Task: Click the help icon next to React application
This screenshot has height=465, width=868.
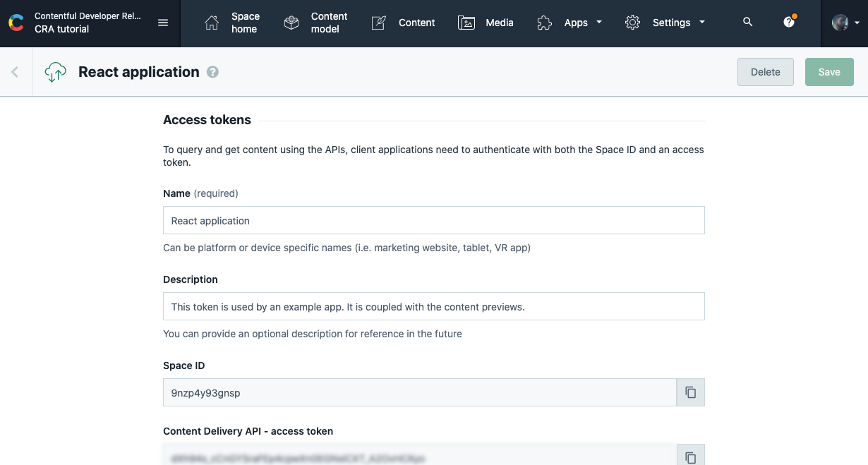Action: point(212,71)
